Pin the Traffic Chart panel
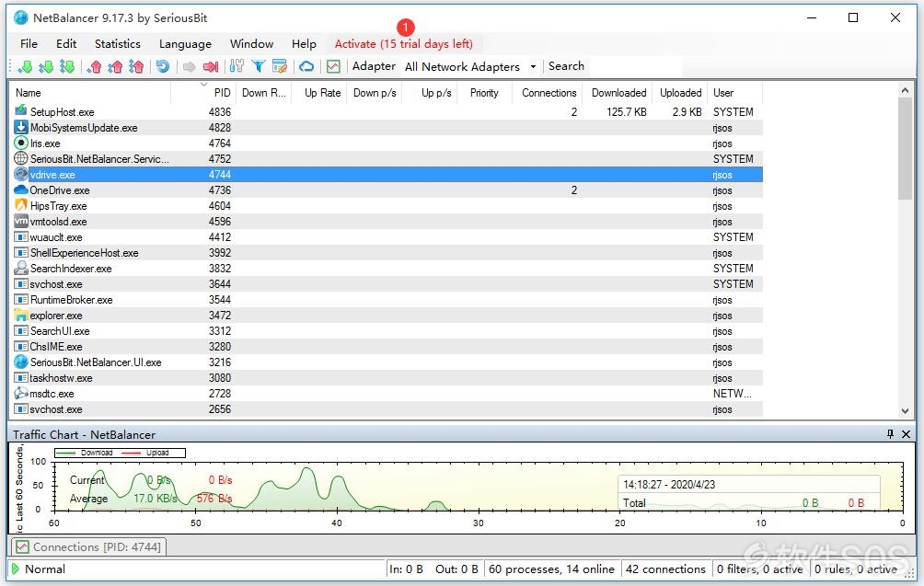This screenshot has width=924, height=586. click(x=891, y=434)
